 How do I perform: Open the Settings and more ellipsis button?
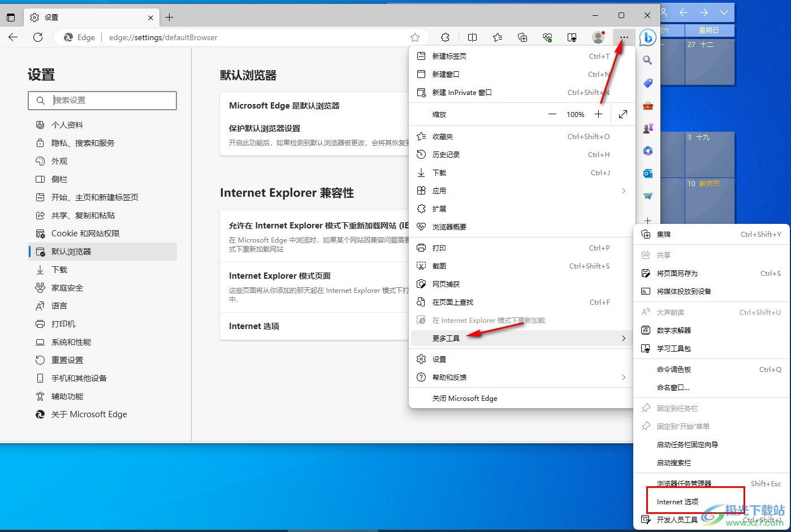coord(624,37)
